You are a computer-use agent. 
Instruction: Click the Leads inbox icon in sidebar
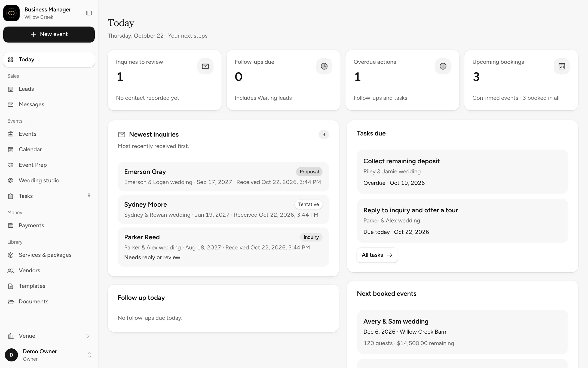(11, 89)
